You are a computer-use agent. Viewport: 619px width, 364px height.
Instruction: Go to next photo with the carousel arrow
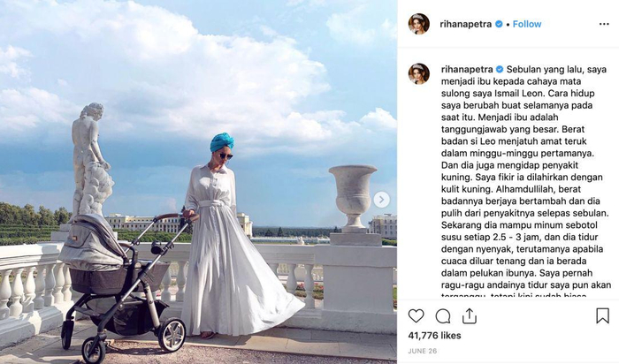pos(381,200)
